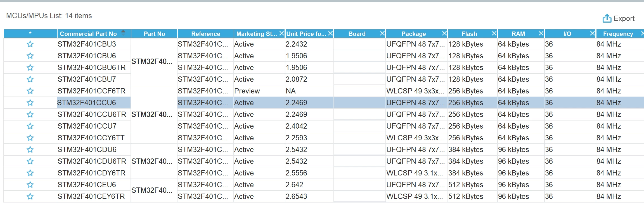Click the empty Board cell for STM32F401CCU6

click(x=360, y=103)
